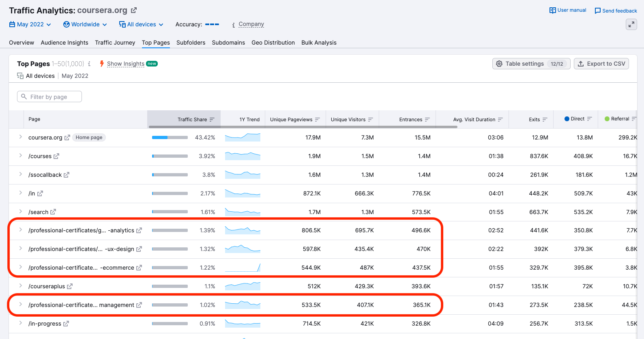Click the 43.42% traffic share value
Screen dimensions: 644x339
point(205,137)
